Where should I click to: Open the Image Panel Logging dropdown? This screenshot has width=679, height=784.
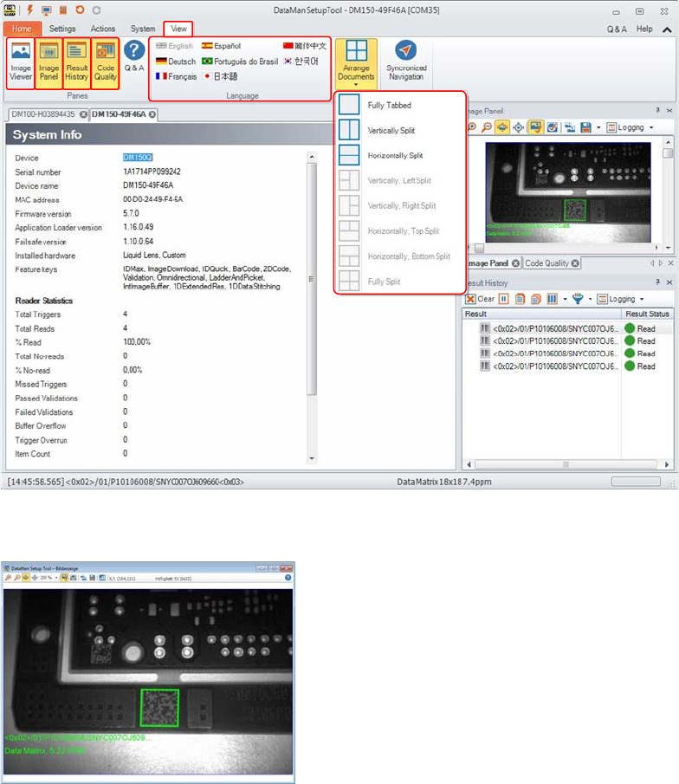click(x=630, y=127)
